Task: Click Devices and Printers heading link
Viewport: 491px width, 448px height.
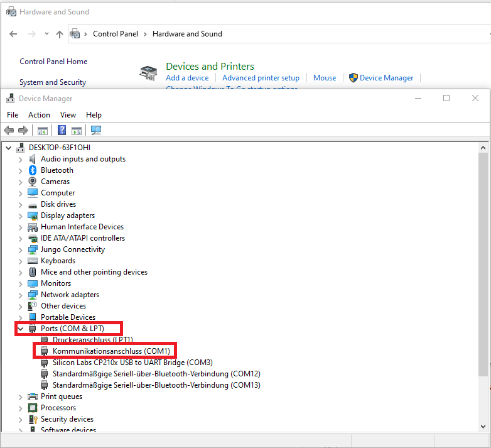Action: pyautogui.click(x=210, y=67)
